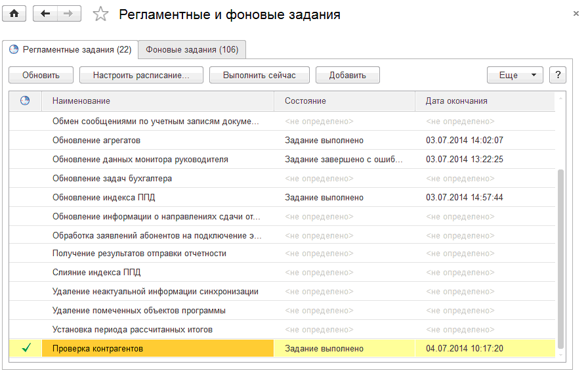
Task: Open Настроить расписание dialog
Action: tap(141, 75)
